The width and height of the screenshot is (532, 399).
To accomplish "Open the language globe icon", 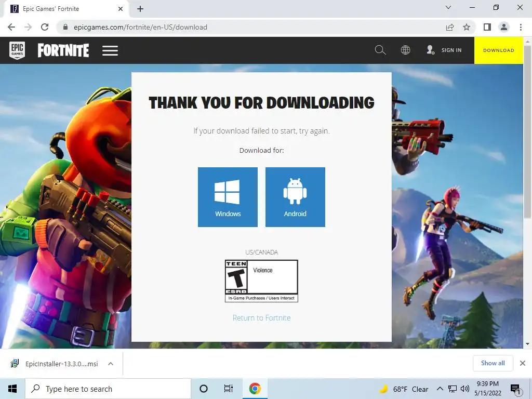I will [405, 50].
